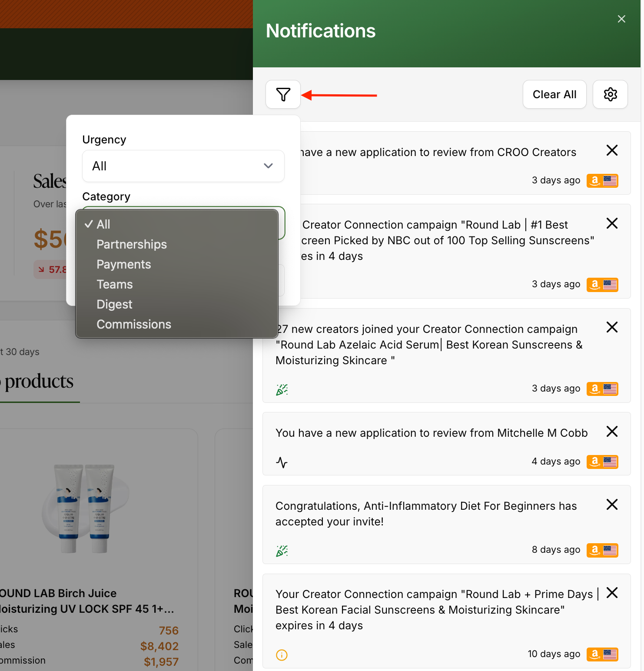This screenshot has width=644, height=671.
Task: Click Amazon US badge on 4 days ago notification
Action: (602, 462)
